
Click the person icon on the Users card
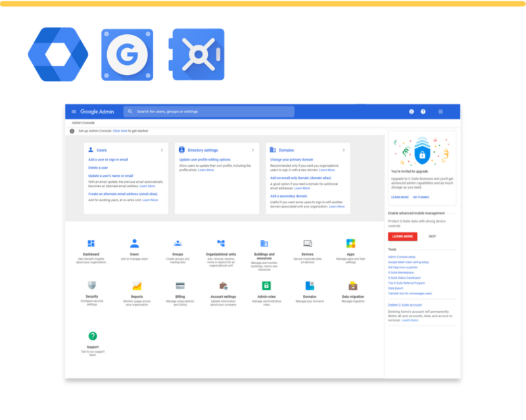(x=91, y=150)
